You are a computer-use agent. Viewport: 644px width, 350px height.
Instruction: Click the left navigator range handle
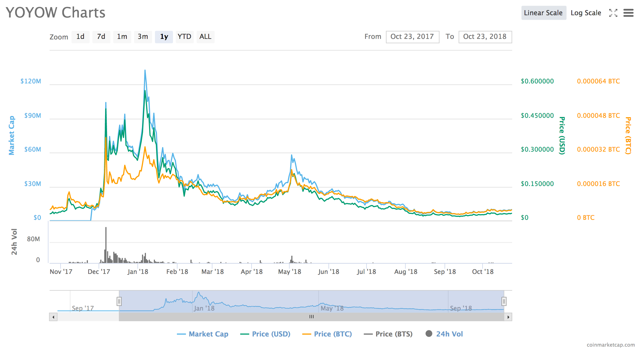pos(119,302)
